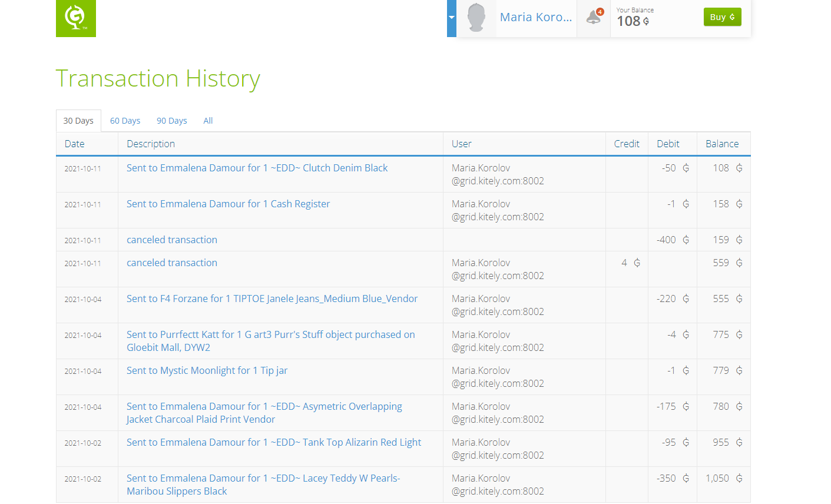Viewport: 831px width, 504px height.
Task: Click the 108 balance amount in header
Action: click(x=633, y=21)
